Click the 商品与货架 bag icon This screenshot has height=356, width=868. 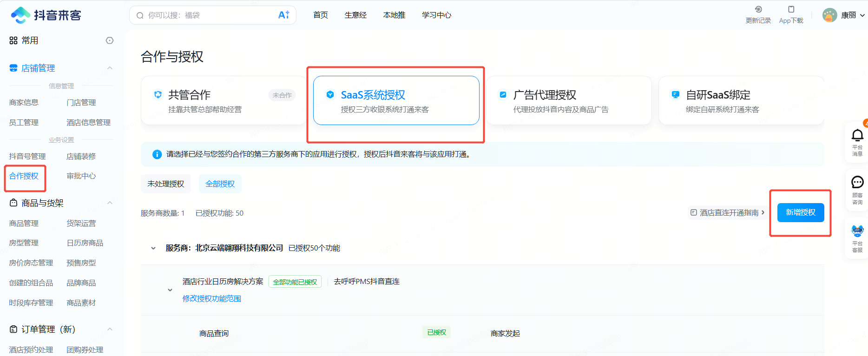coord(13,203)
